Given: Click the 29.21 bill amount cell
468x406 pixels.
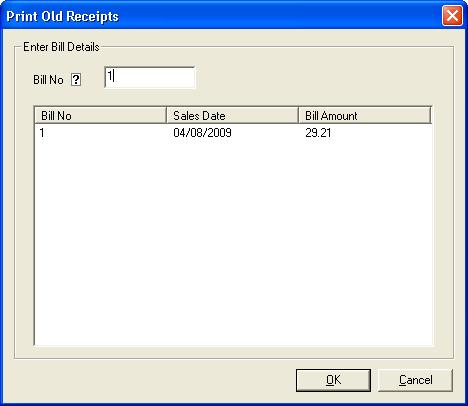Looking at the screenshot, I should [318, 133].
